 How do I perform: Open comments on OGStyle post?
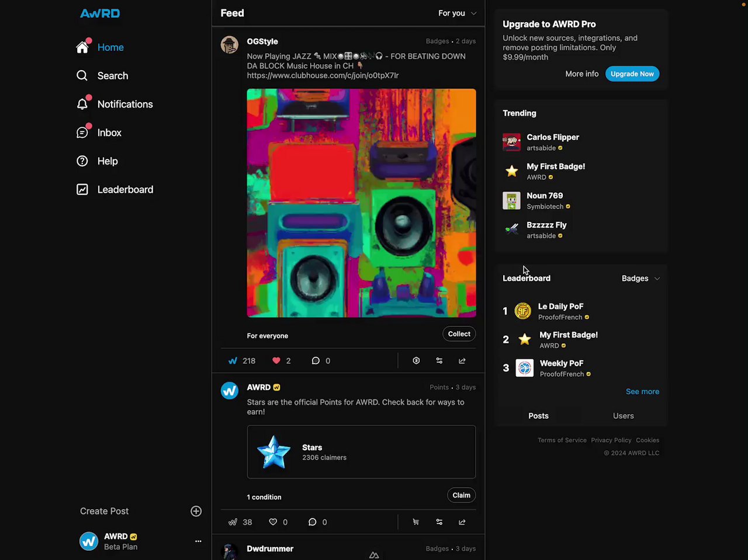coord(316,361)
